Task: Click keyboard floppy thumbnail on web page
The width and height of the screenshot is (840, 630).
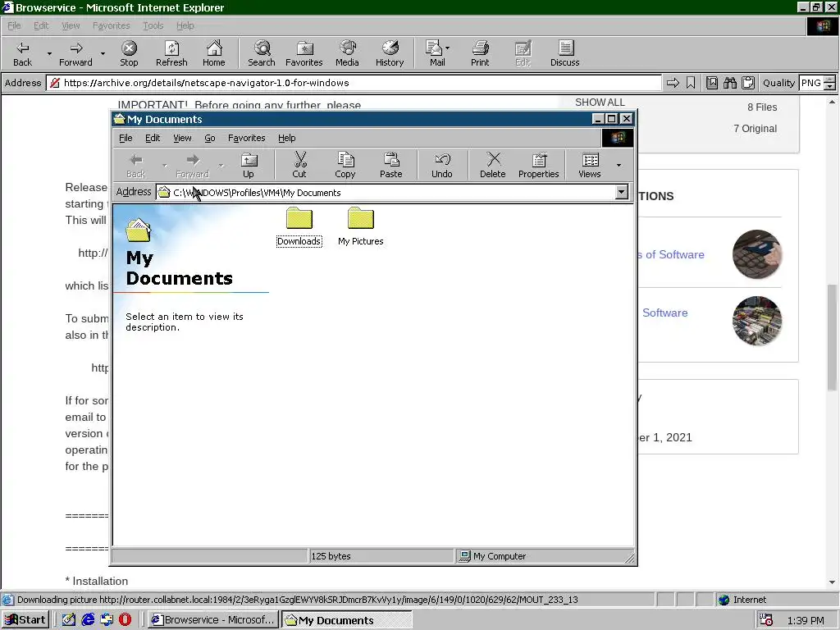Action: (x=757, y=254)
